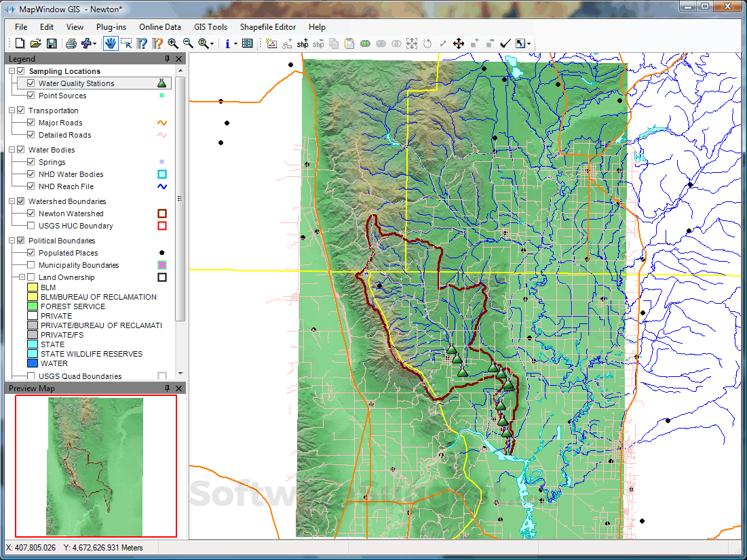Viewport: 747px width, 560px height.
Task: Click the Preview Map thumbnail
Action: (95, 465)
